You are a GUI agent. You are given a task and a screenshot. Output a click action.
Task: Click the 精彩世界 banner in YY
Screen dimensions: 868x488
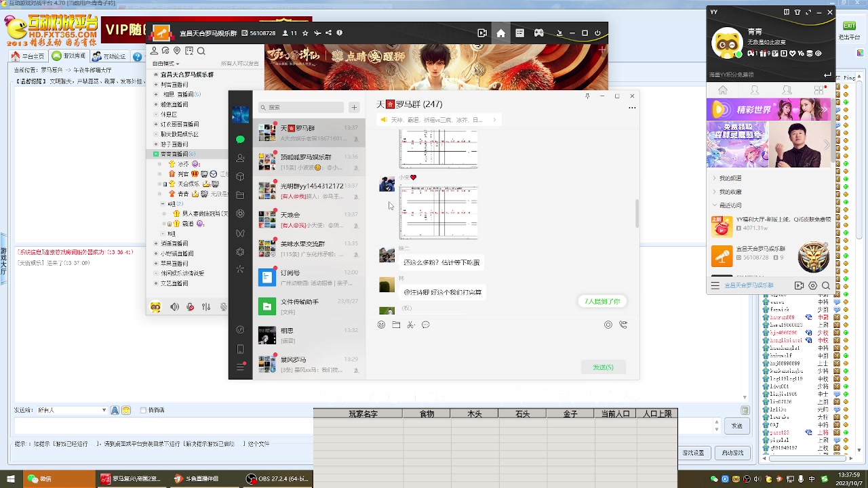point(768,110)
